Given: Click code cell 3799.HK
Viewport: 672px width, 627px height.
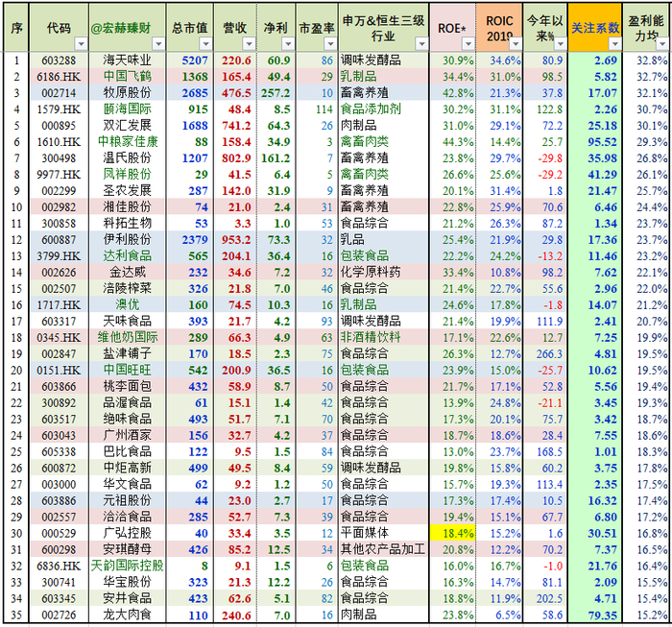Looking at the screenshot, I should (x=59, y=255).
